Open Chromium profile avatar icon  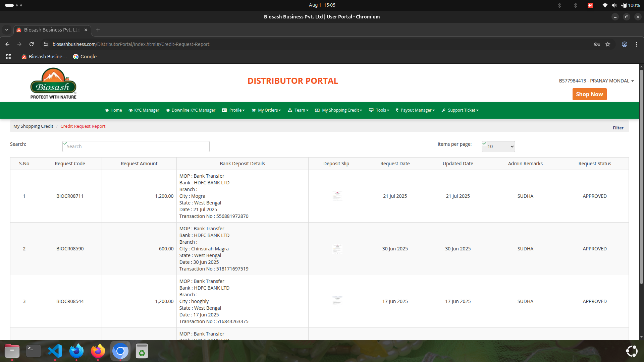point(624,44)
